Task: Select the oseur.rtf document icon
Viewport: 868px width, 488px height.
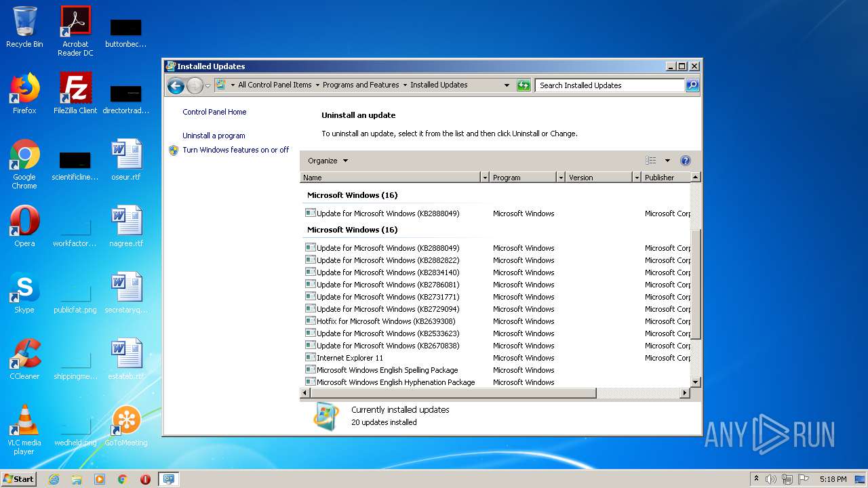Action: pyautogui.click(x=126, y=160)
